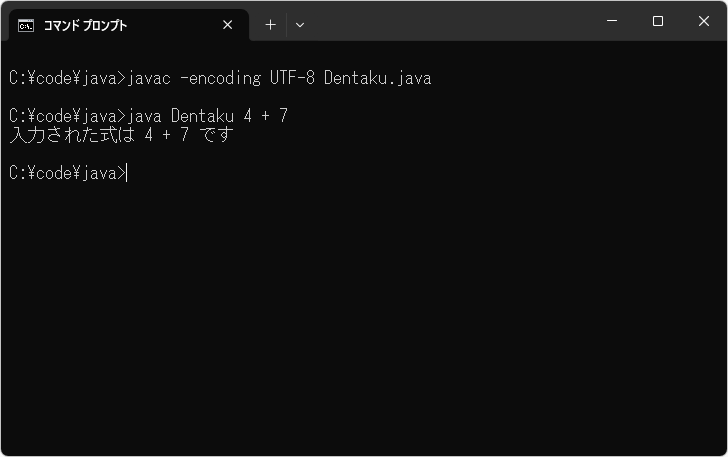Viewport: 728px width, 457px height.
Task: Click Dentaku in the java run command
Action: tap(204, 116)
